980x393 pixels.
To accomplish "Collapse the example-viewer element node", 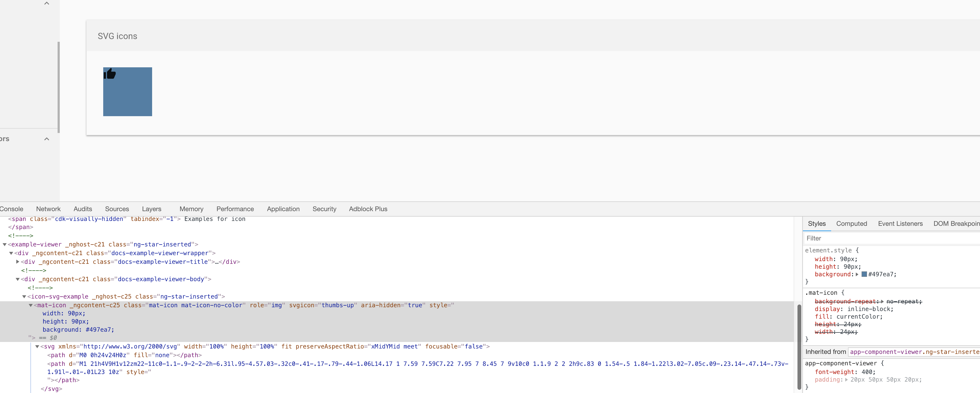I will [5, 245].
